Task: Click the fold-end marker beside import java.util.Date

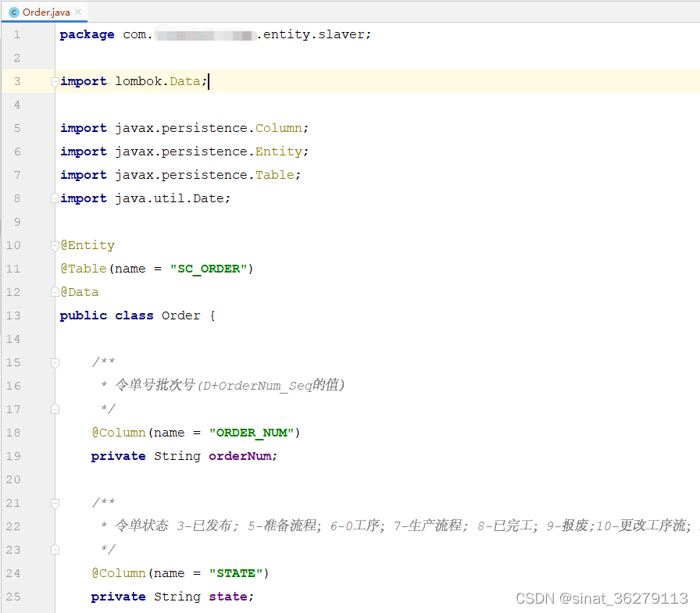Action: coord(54,198)
